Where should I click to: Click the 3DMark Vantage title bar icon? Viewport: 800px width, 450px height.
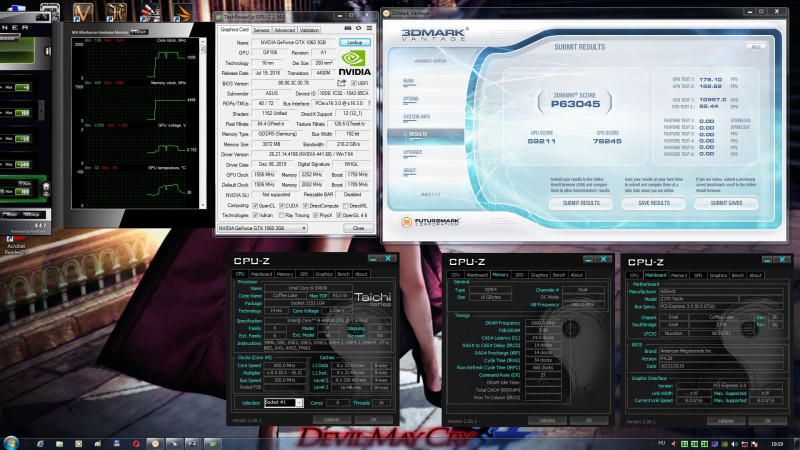pyautogui.click(x=386, y=13)
